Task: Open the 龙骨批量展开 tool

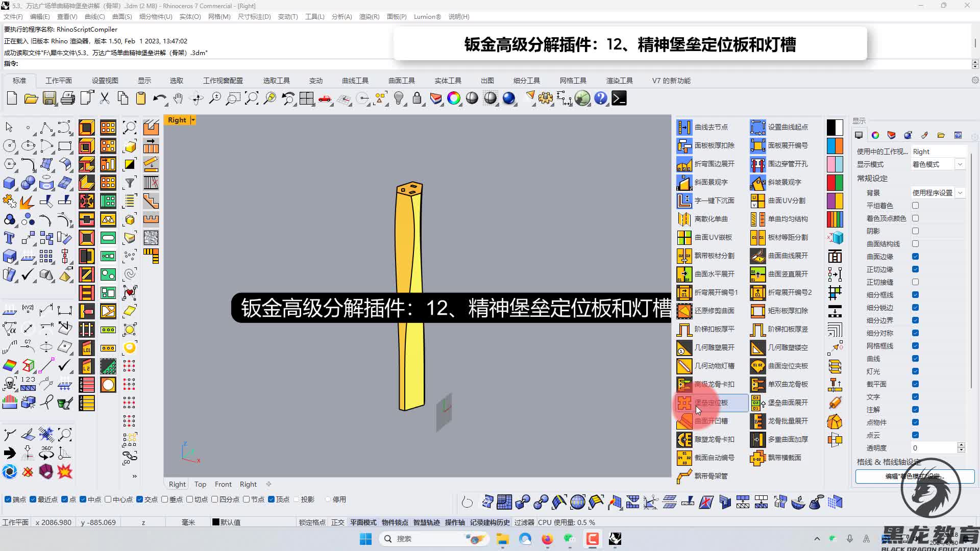Action: click(757, 421)
